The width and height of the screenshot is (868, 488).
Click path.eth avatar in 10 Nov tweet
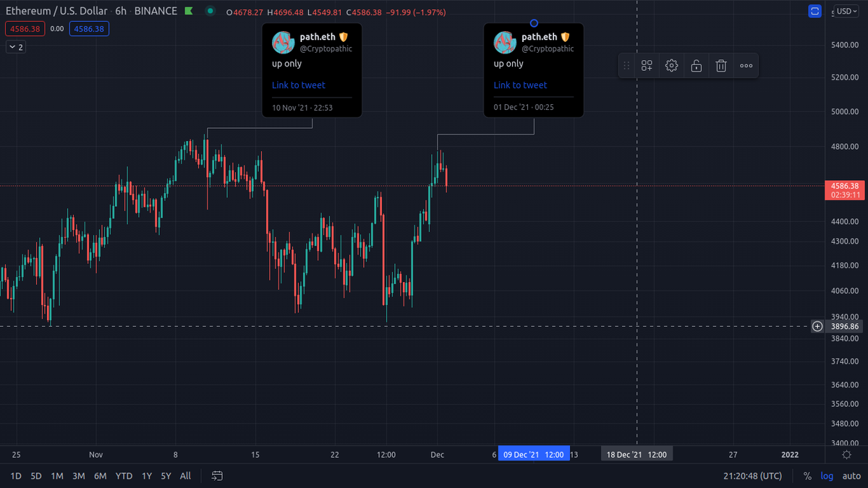click(x=283, y=43)
